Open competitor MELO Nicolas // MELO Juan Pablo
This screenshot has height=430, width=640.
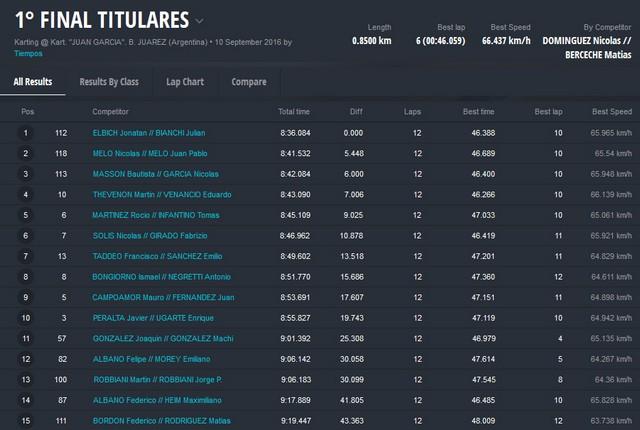[150, 153]
